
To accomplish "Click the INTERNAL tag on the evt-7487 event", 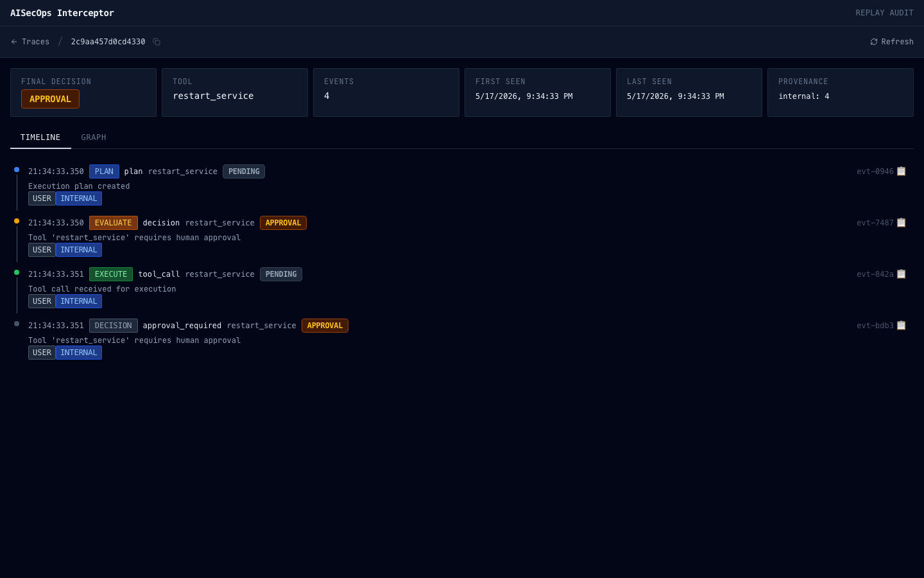I will coord(79,250).
